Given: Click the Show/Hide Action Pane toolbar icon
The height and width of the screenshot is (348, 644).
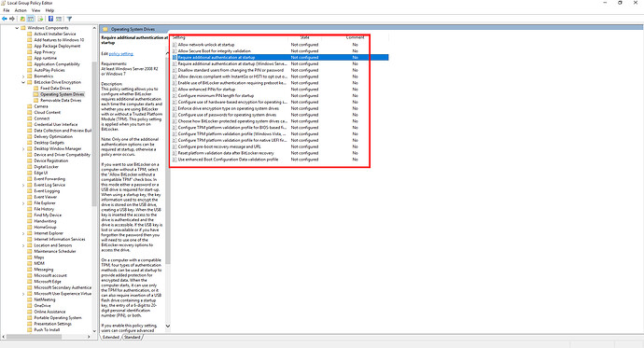Looking at the screenshot, I should pyautogui.click(x=59, y=19).
